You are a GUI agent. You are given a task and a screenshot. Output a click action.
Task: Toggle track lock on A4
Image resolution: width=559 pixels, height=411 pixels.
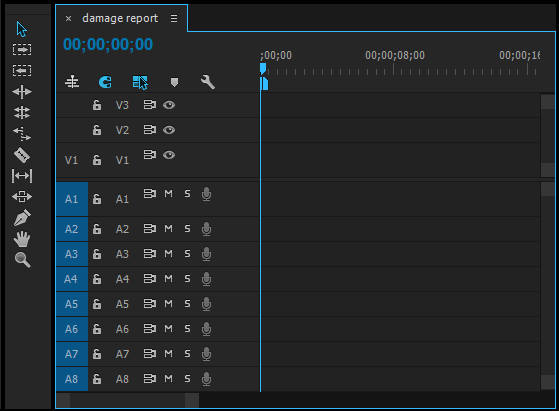(x=97, y=279)
